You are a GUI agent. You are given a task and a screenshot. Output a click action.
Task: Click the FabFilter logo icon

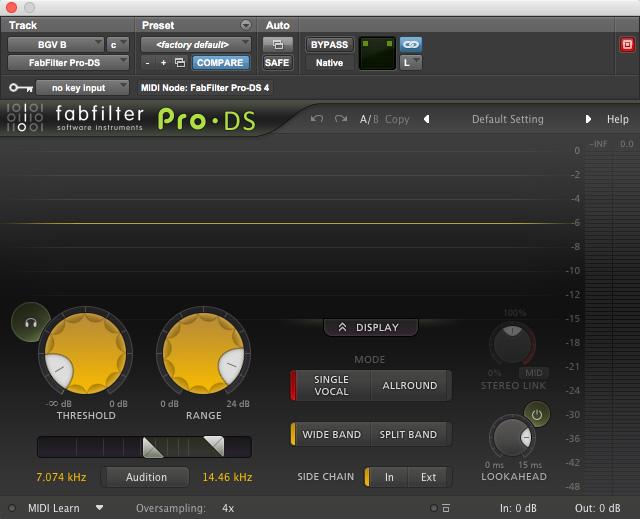25,118
